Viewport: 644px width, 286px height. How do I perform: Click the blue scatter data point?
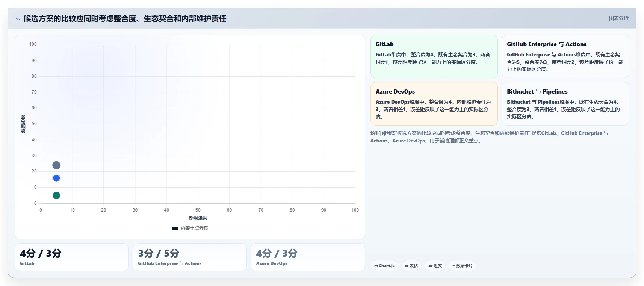56,178
